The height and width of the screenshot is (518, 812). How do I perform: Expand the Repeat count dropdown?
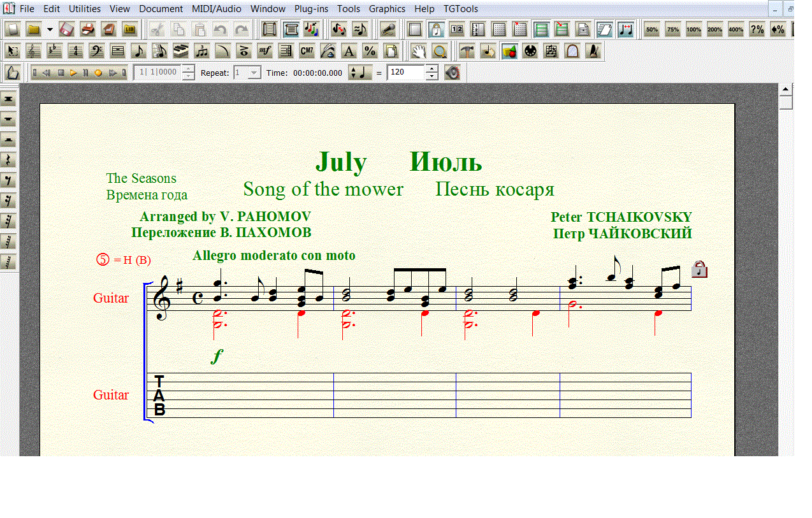tap(254, 73)
